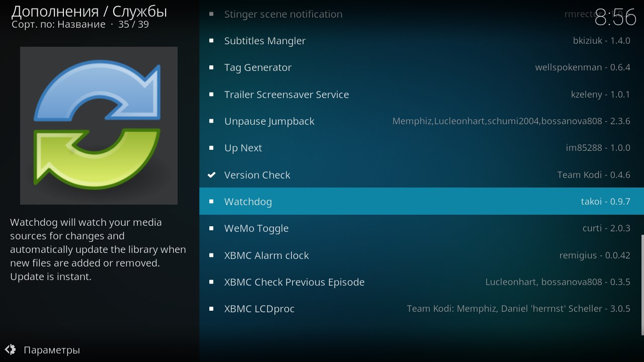Screen dimensions: 644x362
Task: Click the sort label Сорт. по: Название
Action: tap(58, 24)
